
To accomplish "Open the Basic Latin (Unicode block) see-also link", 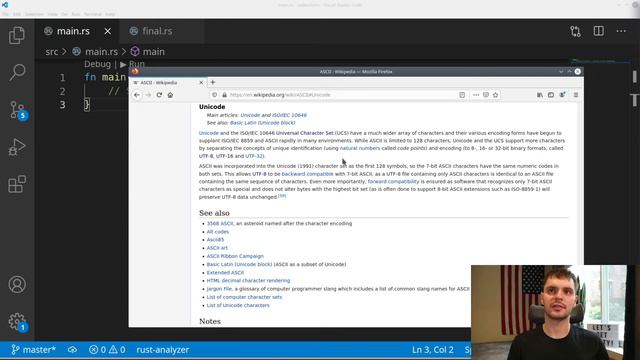I will click(239, 264).
